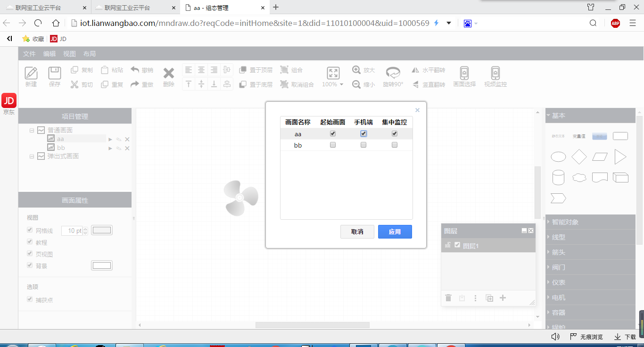Click the 网格线 grid color swatch
The image size is (644, 347).
pos(101,231)
